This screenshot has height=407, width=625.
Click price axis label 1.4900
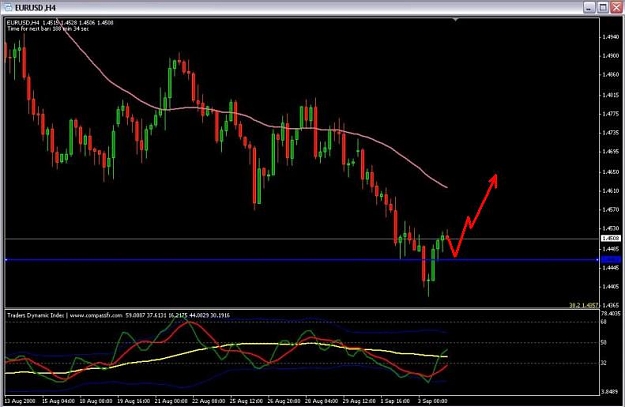[x=611, y=56]
